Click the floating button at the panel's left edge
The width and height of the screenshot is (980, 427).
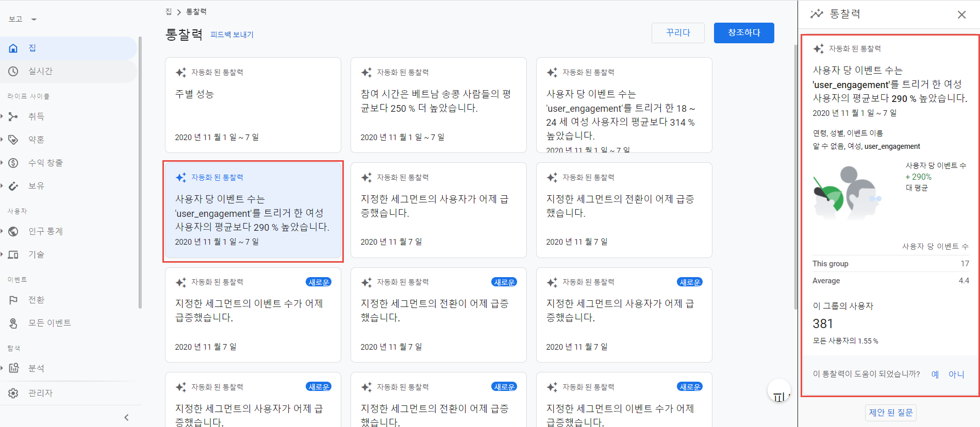778,390
